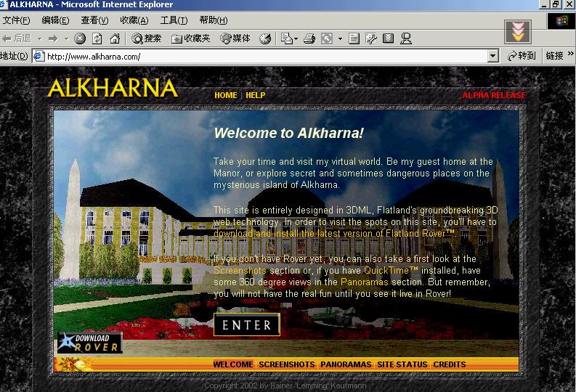Click the ENTER button

(x=247, y=324)
